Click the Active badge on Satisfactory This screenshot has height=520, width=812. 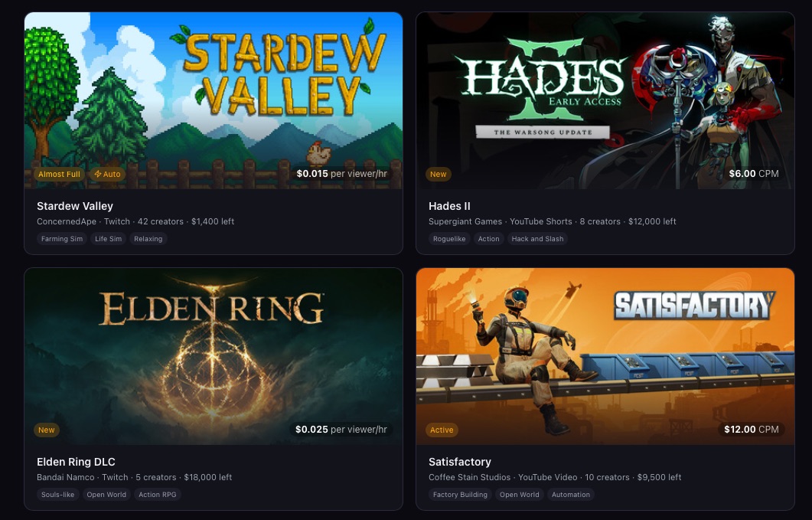[442, 430]
